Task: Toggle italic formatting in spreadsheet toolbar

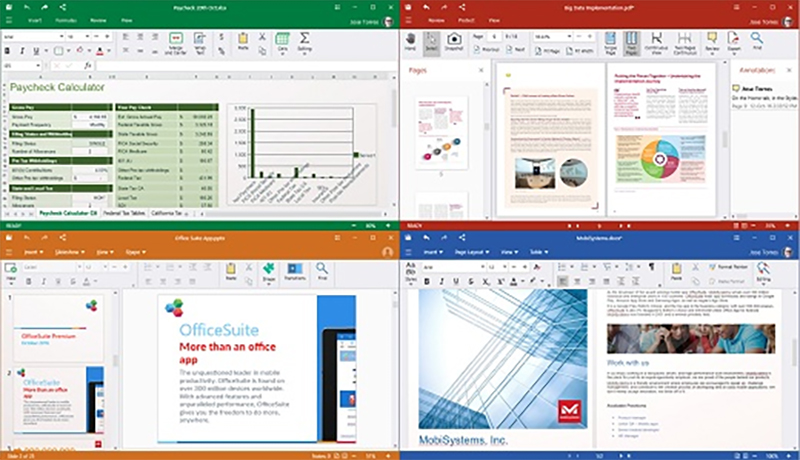Action: (24, 50)
